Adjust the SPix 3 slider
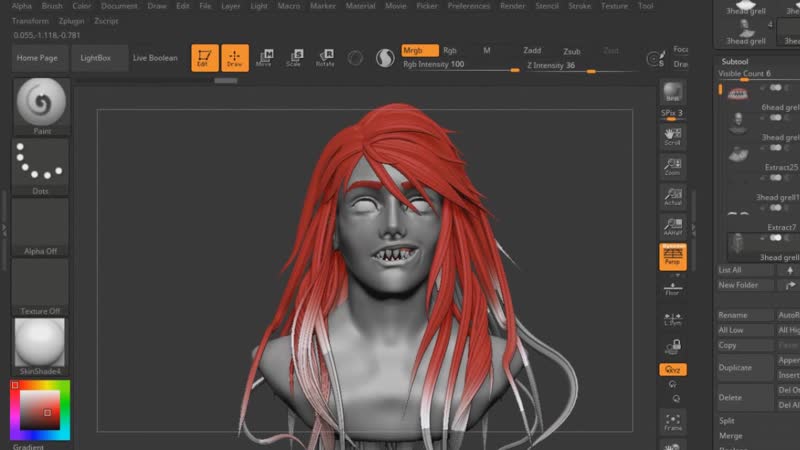 tap(672, 114)
